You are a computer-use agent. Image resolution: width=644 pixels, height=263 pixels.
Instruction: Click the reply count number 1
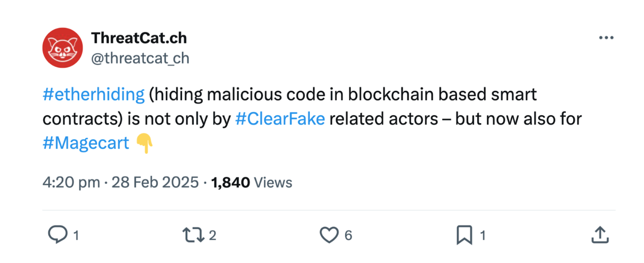76,235
